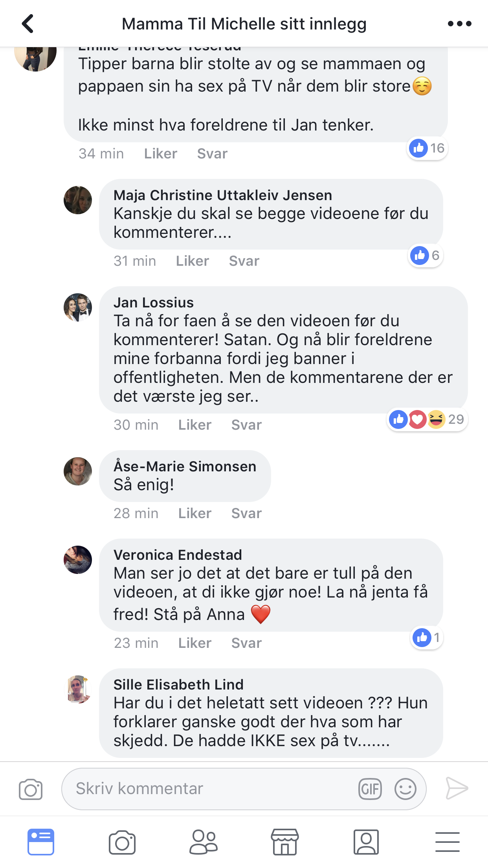
Task: Reply to Åse-Marie Simonsen's comment via Svar
Action: 246,513
